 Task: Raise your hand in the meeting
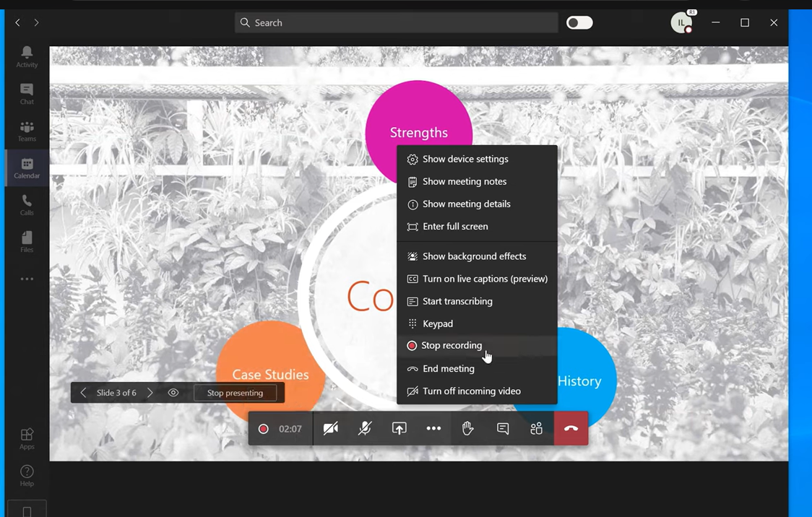(x=467, y=429)
